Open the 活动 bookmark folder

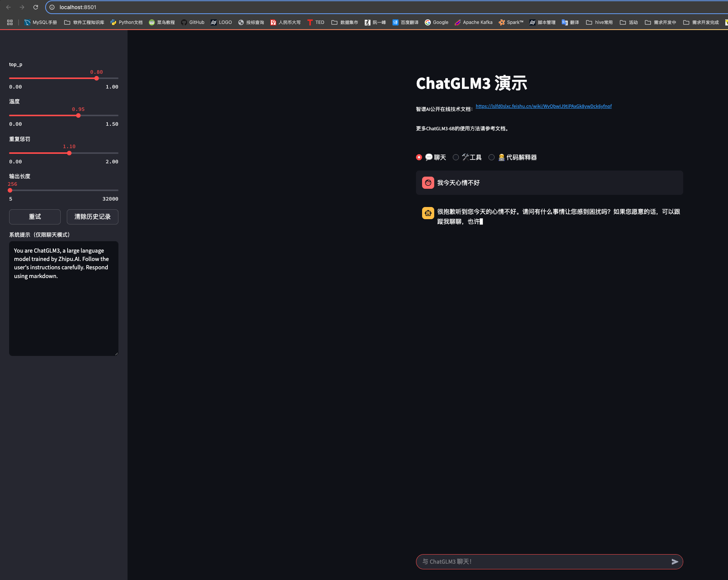(629, 22)
